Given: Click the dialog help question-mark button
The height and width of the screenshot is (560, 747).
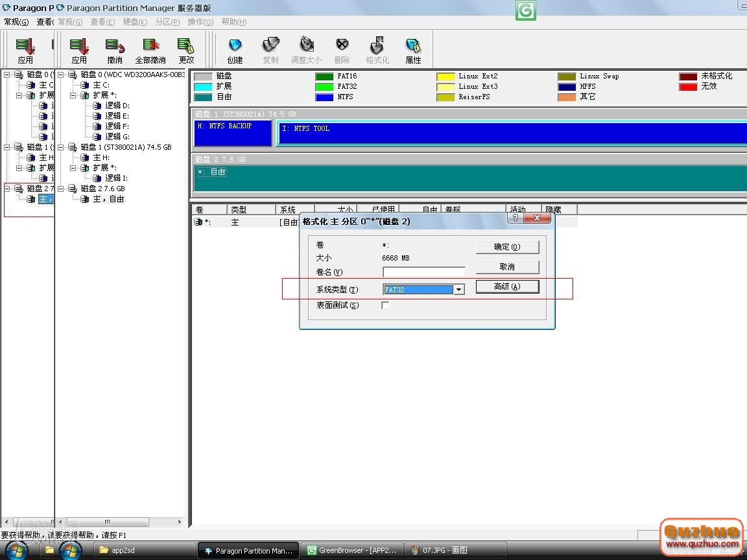Looking at the screenshot, I should pos(516,219).
